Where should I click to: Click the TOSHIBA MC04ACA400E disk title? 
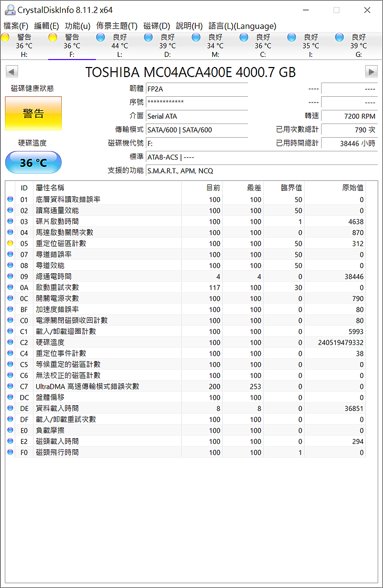[190, 72]
